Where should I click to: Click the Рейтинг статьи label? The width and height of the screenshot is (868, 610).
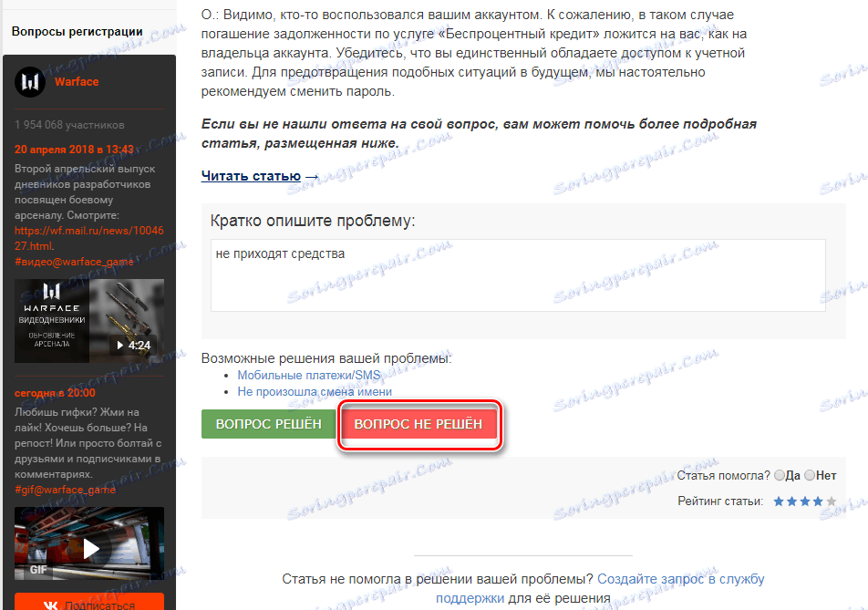tap(720, 501)
